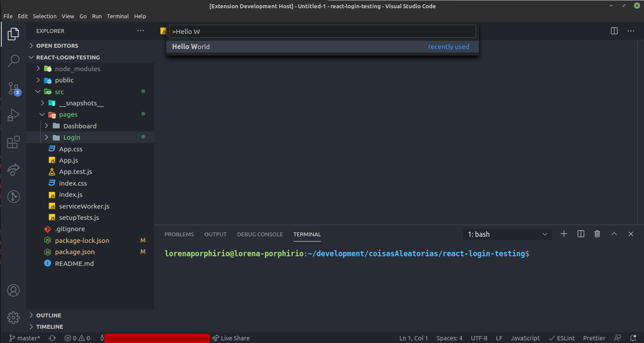Expand the Timeline section
This screenshot has width=644, height=343.
(90, 327)
